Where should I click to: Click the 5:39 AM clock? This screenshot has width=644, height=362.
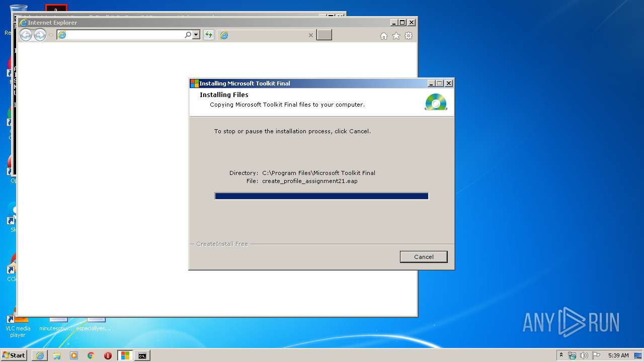click(618, 355)
